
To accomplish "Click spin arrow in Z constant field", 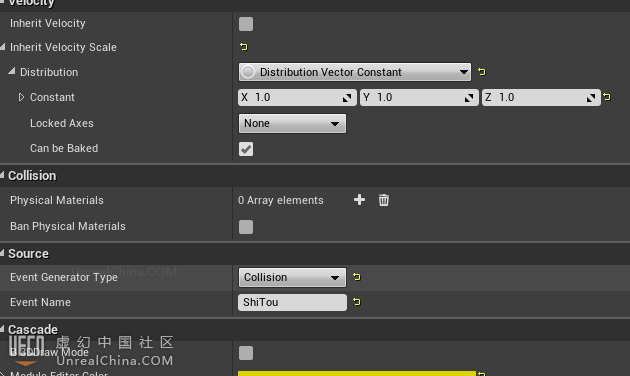I will point(591,98).
